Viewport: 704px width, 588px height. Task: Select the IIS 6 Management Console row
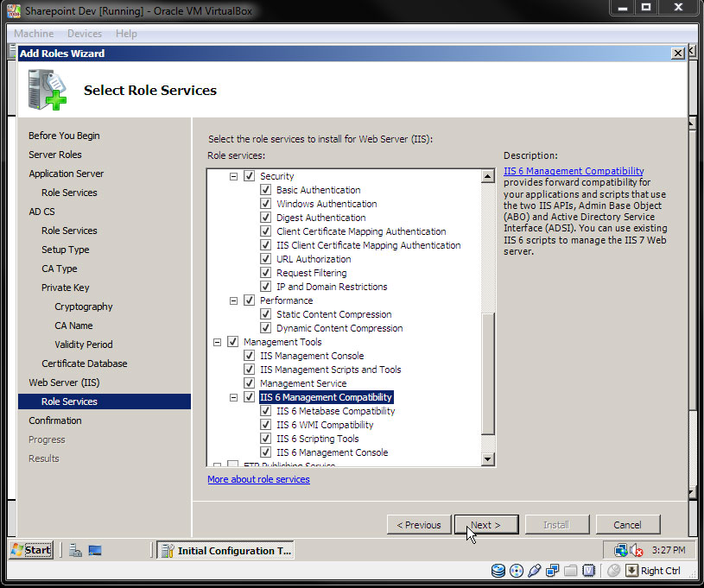point(333,452)
